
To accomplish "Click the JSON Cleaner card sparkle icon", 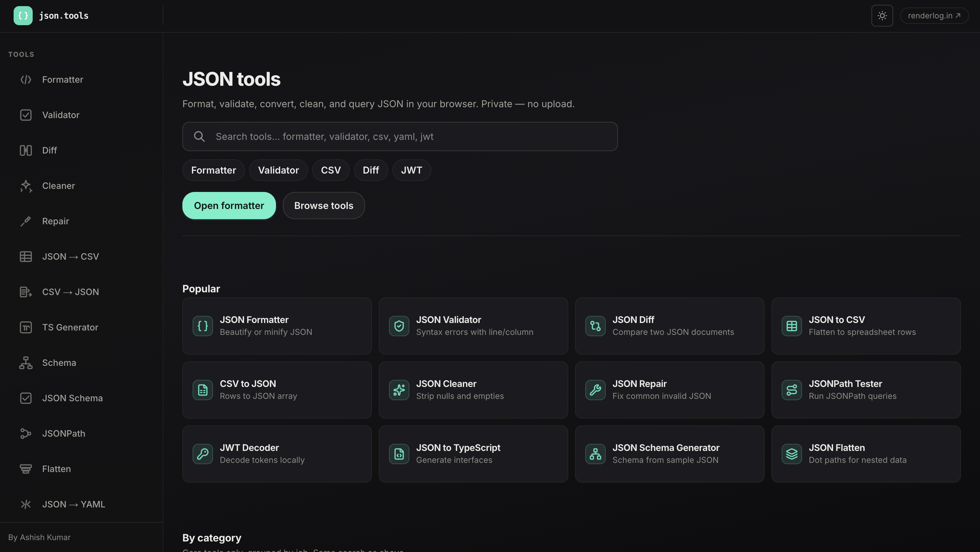I will [x=399, y=390].
